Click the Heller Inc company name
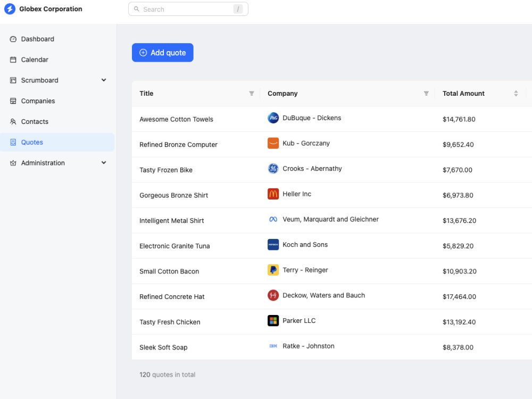Screen dimensions: 532x399 tap(297, 194)
